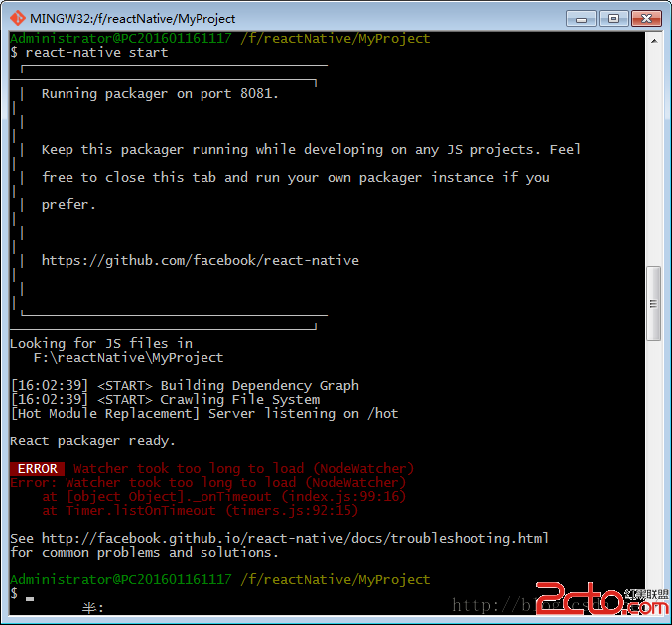Click the 'React packager ready.' message
This screenshot has width=672, height=625.
(92, 441)
